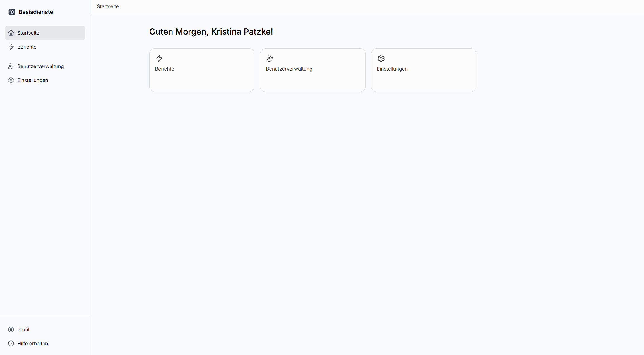Open Einstellungen from sidebar menu
The height and width of the screenshot is (355, 644).
point(33,80)
